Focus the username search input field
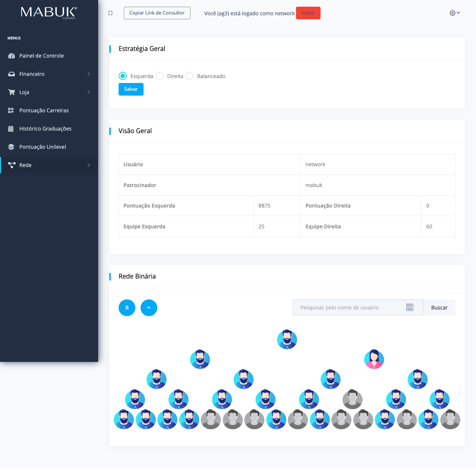 click(350, 308)
